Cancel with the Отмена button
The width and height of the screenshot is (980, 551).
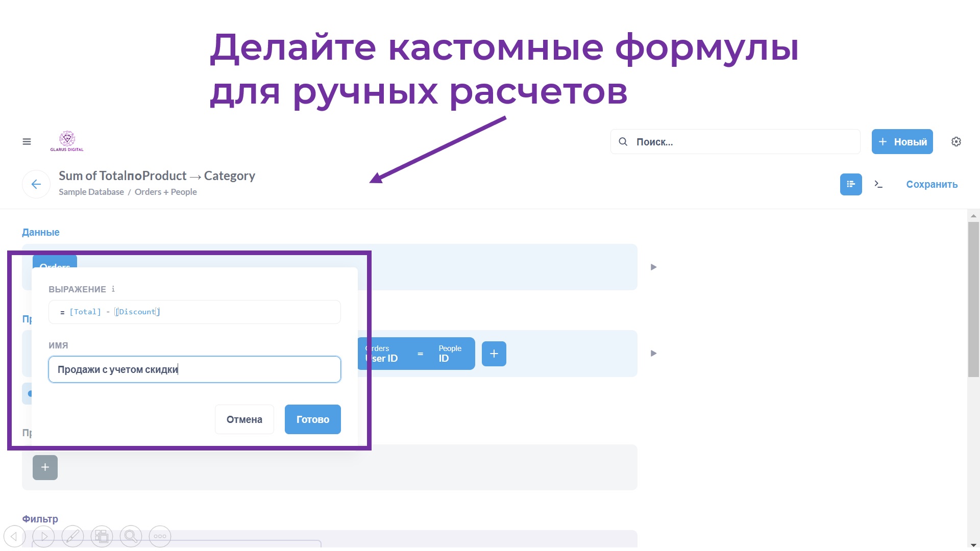point(244,419)
